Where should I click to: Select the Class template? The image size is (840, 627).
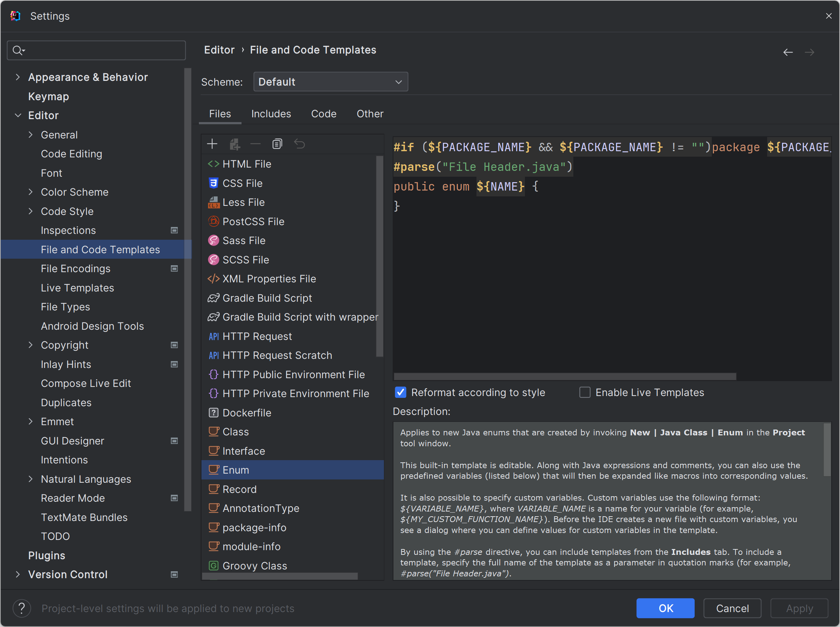click(x=293, y=431)
